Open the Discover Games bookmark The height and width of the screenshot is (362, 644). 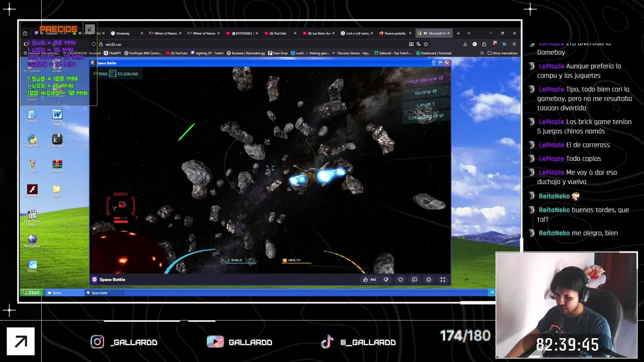352,53
